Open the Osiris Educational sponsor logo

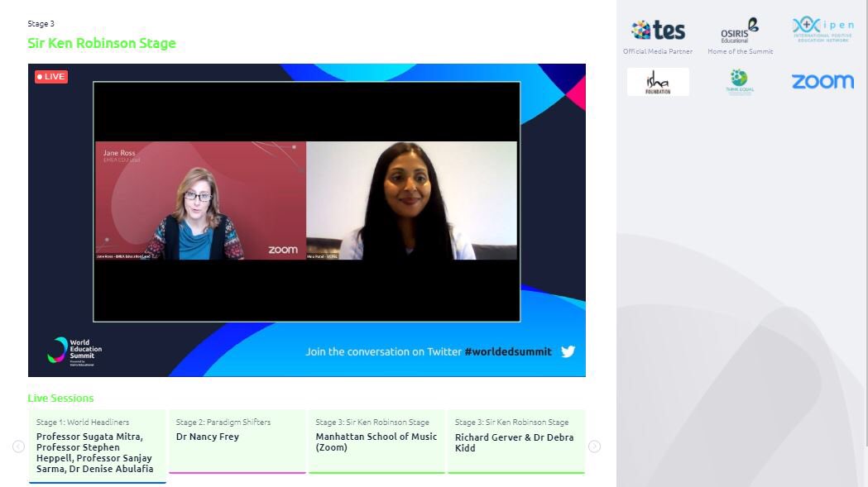(x=740, y=31)
